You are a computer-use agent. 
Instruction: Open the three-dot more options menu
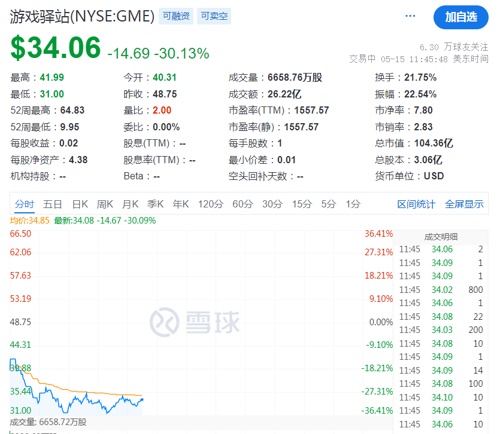[x=410, y=16]
